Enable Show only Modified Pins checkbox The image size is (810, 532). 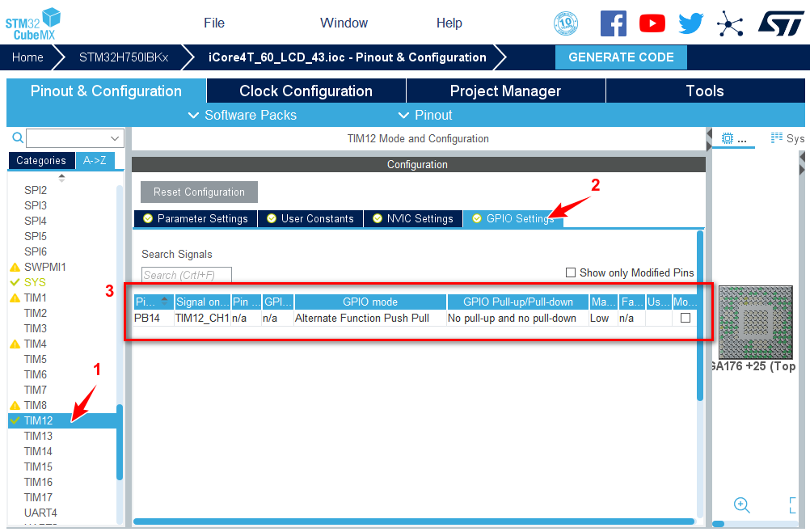[x=571, y=273]
